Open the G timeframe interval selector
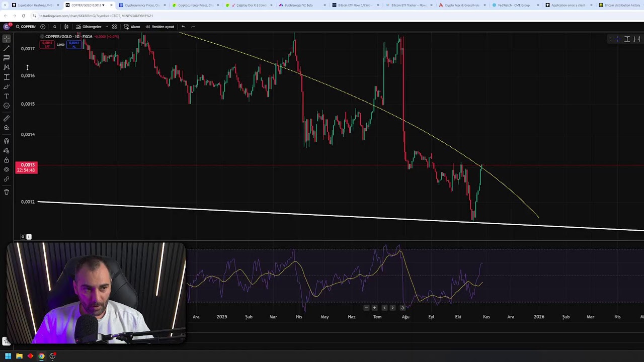This screenshot has height=362, width=644. 54,27
